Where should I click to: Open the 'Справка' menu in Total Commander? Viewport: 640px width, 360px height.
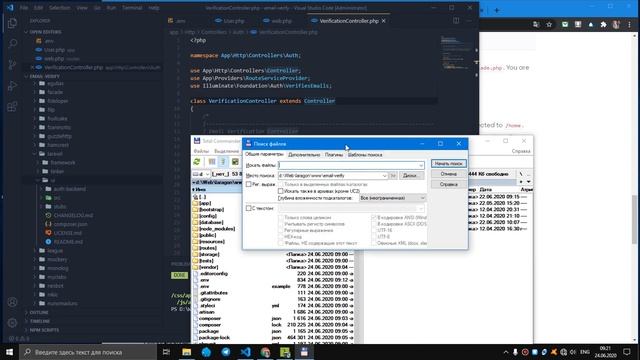[521, 151]
